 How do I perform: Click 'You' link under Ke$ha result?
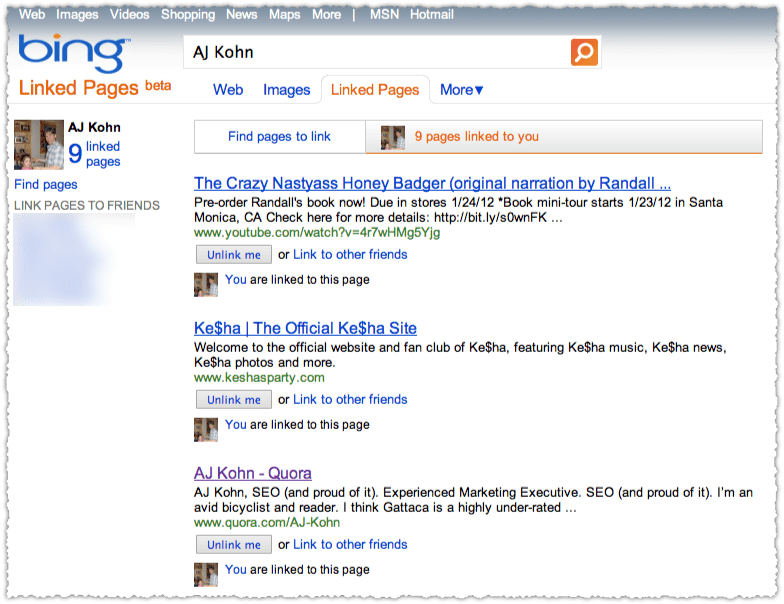click(x=236, y=424)
